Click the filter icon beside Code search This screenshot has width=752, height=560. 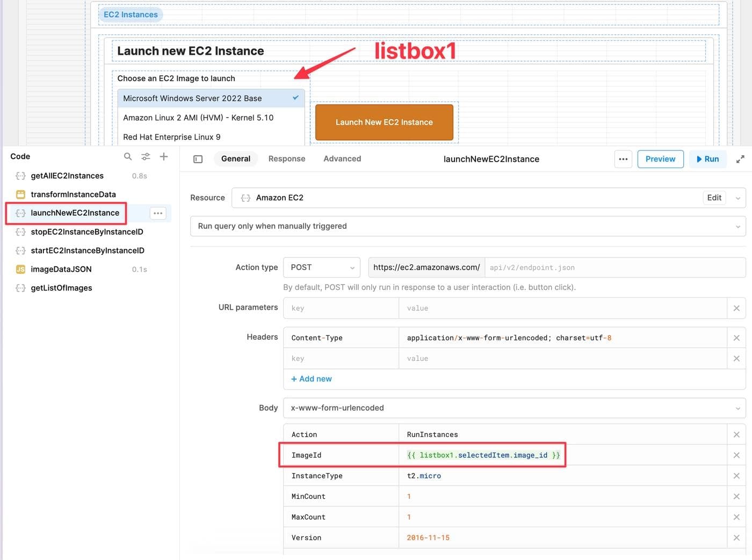point(146,156)
